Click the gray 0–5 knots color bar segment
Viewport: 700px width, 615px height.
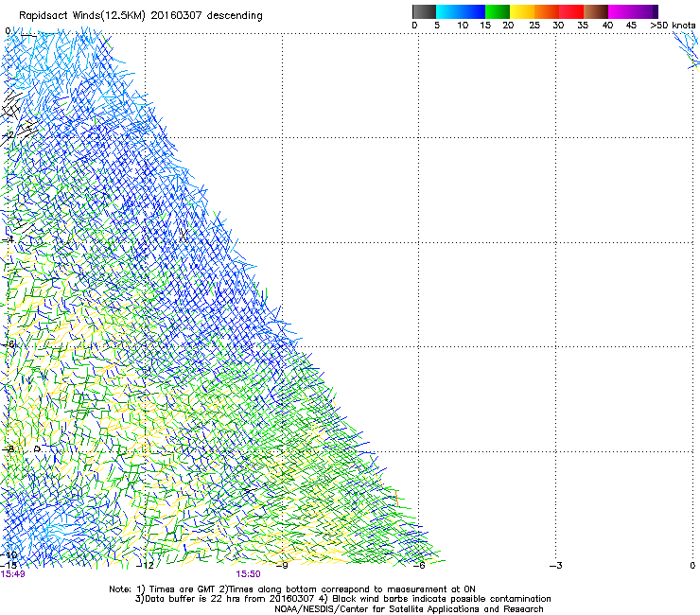coord(424,11)
